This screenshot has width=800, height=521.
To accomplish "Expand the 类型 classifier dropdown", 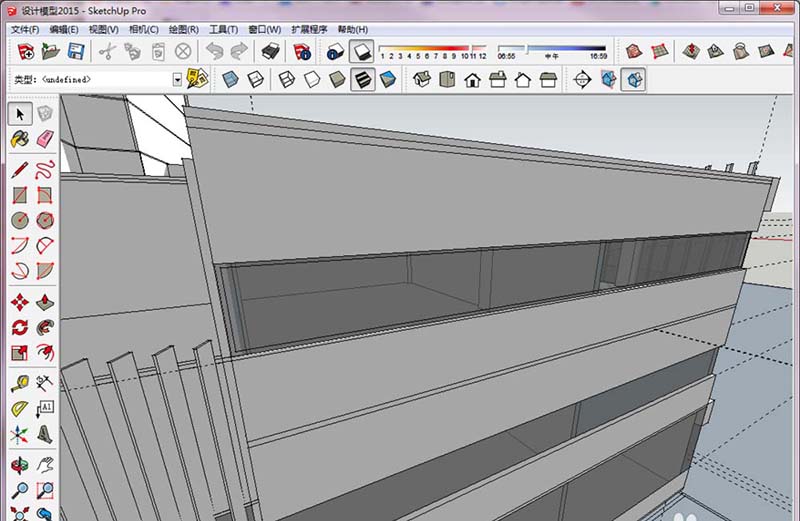I will (177, 80).
